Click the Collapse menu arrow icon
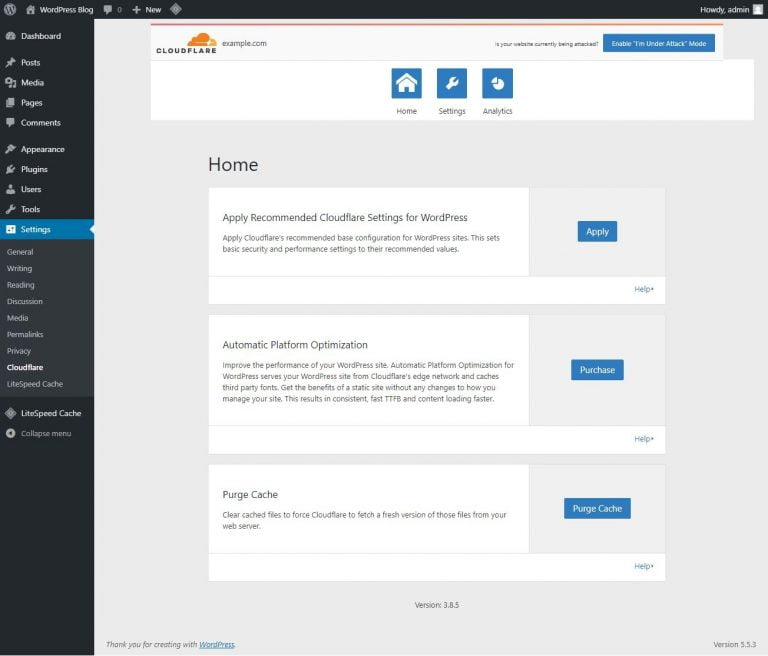The image size is (768, 656). 10,434
